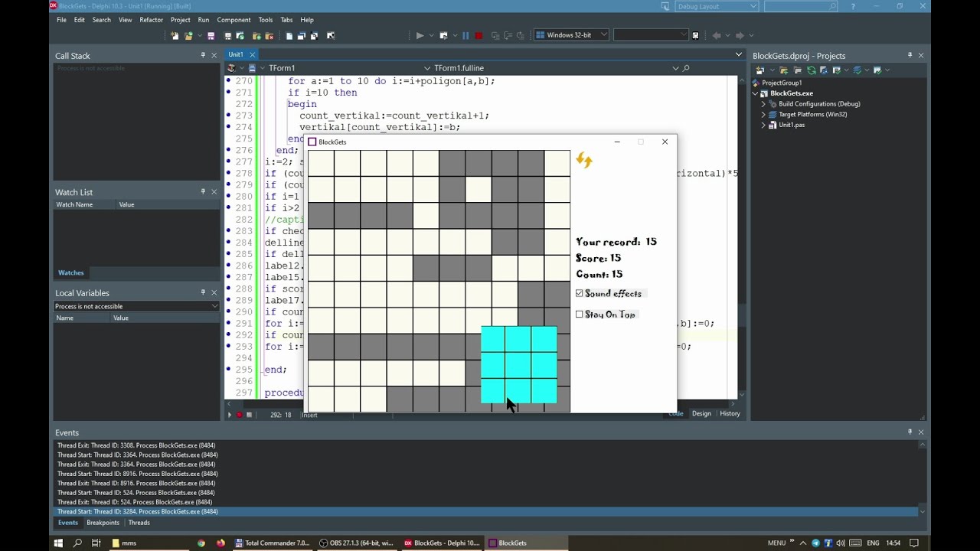Select ProjectGroup1 in the Projects tree

[782, 83]
